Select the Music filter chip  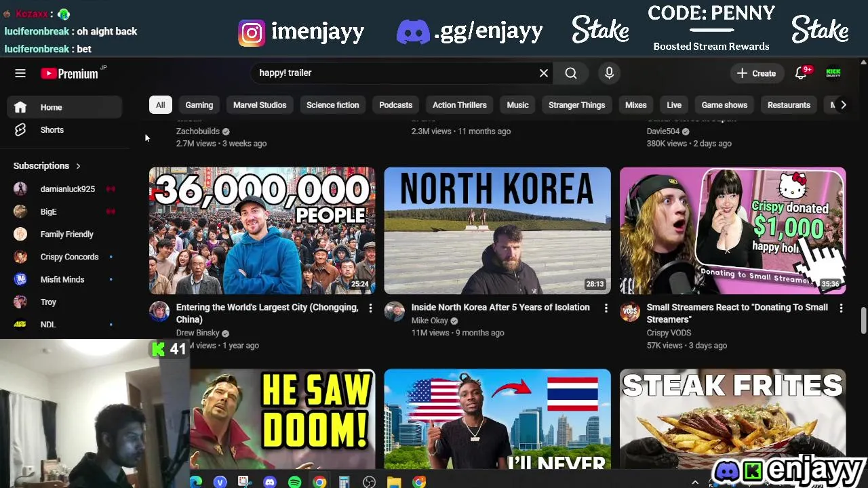[517, 105]
